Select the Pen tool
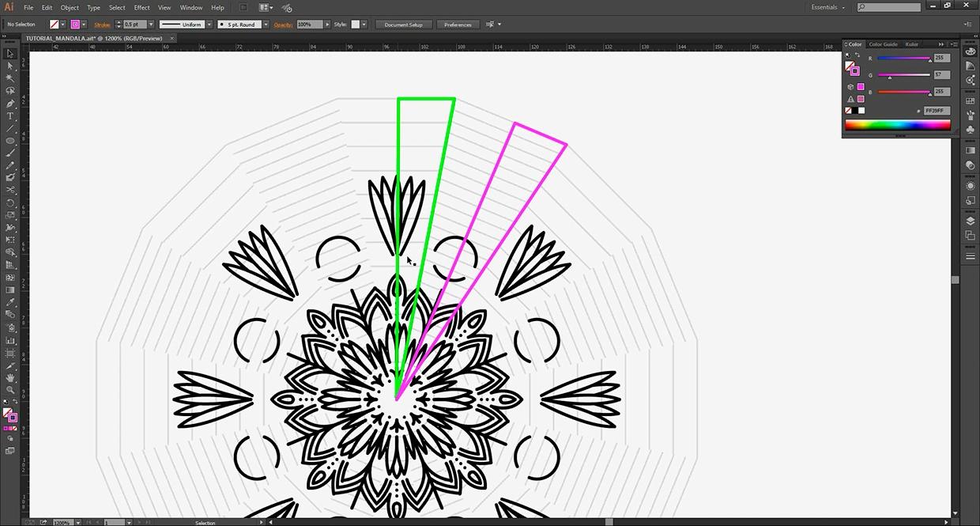The image size is (980, 526). (x=10, y=104)
